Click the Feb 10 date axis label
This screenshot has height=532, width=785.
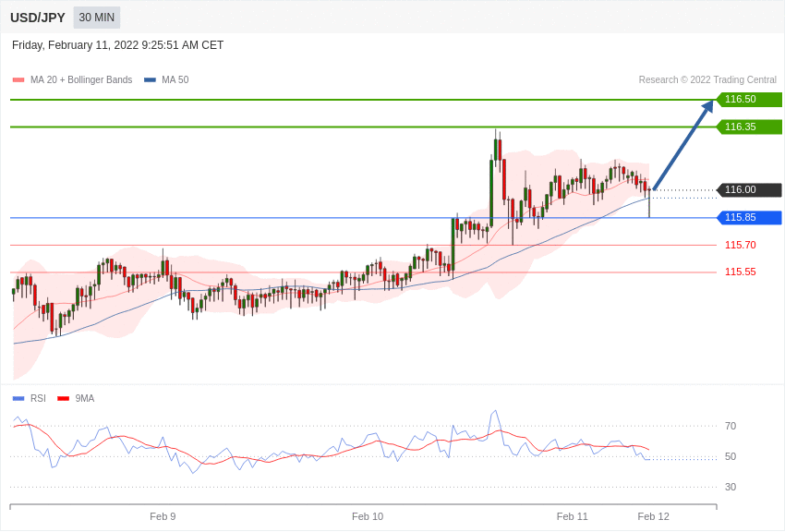tap(368, 516)
